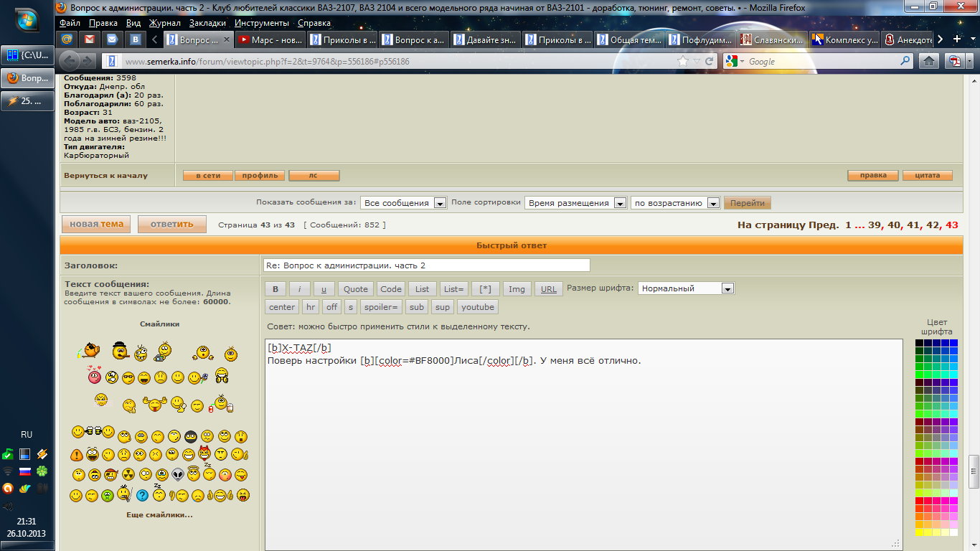Click Firefox Home button
This screenshot has width=980, height=551.
928,61
